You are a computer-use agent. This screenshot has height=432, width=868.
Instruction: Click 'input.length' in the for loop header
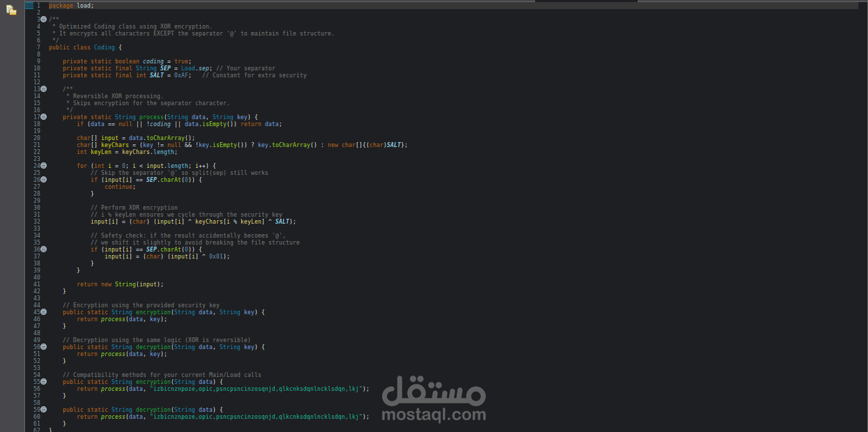167,166
